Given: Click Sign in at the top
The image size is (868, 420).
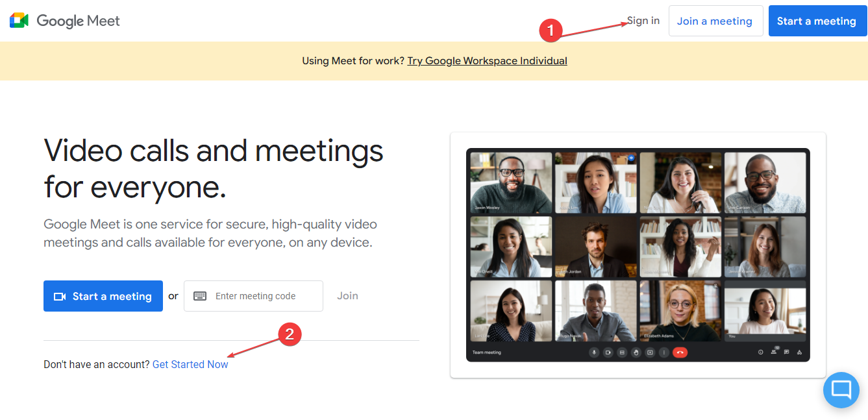Looking at the screenshot, I should 642,20.
